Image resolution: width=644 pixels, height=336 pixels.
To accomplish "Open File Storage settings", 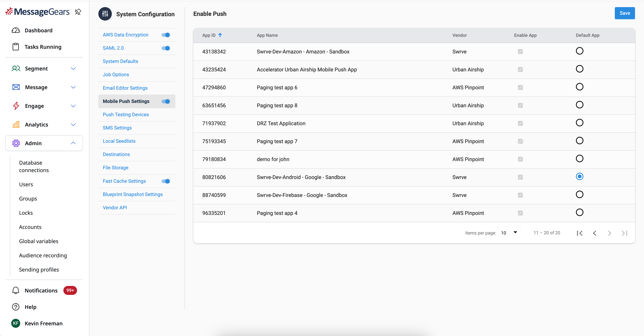I will [x=116, y=168].
